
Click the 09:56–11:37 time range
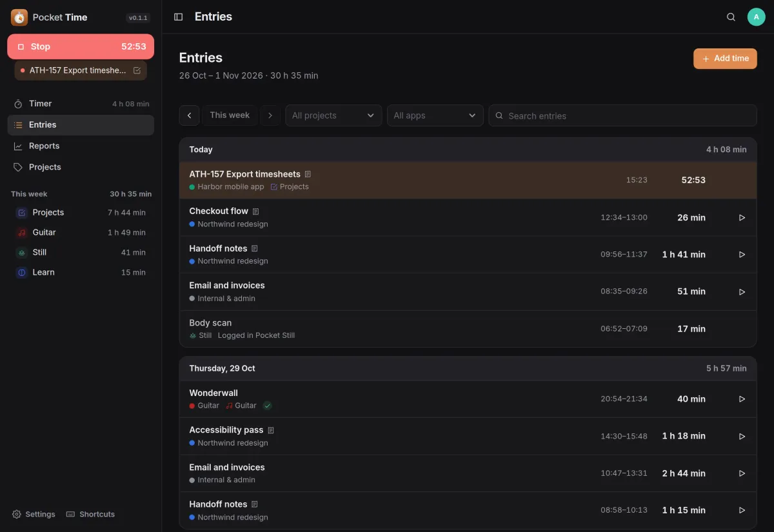[x=624, y=255]
